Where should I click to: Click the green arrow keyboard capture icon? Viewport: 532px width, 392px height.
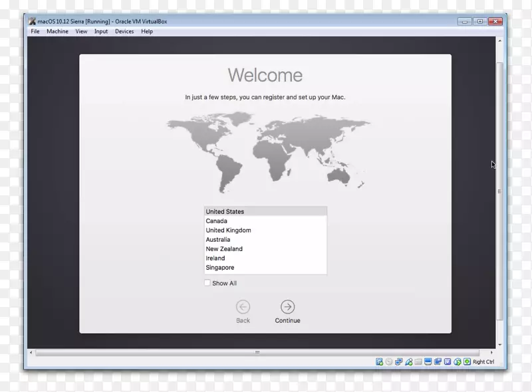(467, 362)
